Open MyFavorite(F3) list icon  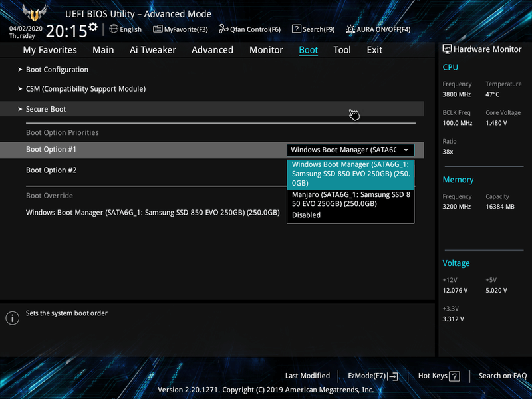158,29
